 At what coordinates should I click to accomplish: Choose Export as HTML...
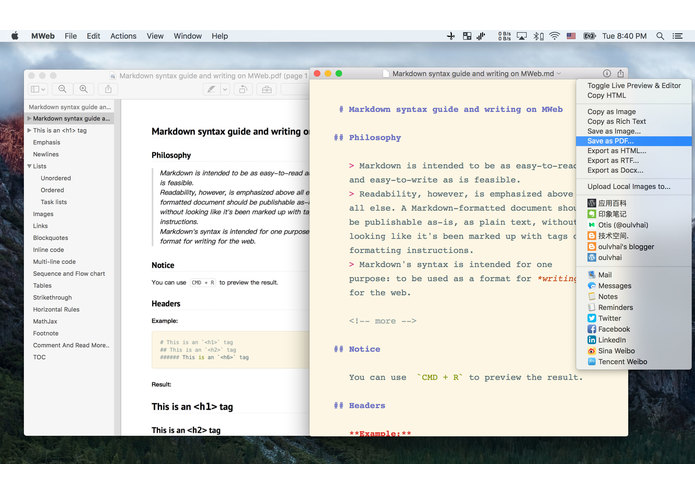pos(633,151)
